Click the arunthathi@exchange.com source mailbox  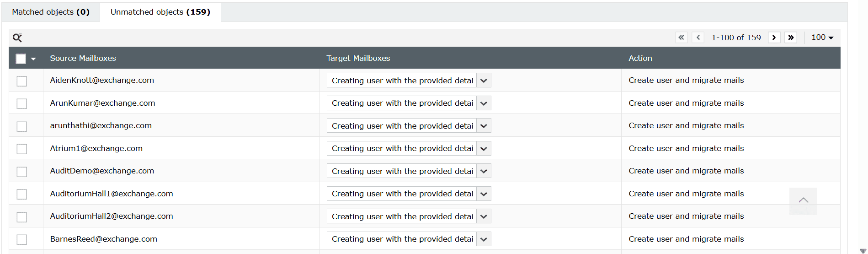(101, 125)
